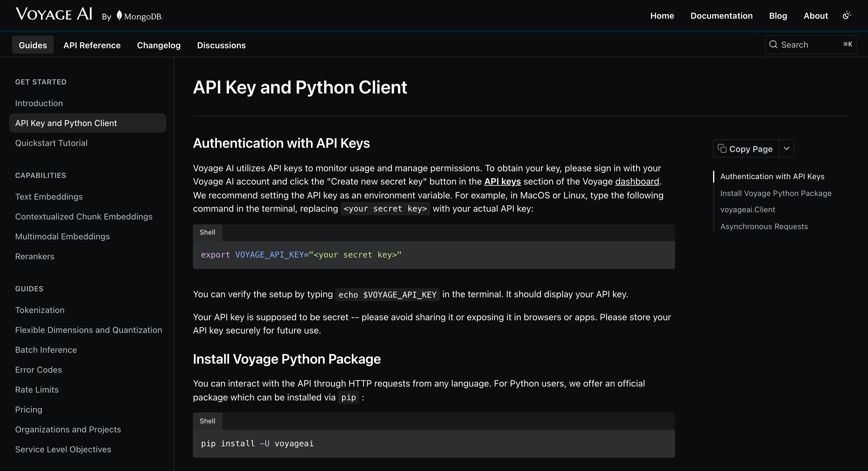Click the Authentication with API Keys heading
Image resolution: width=868 pixels, height=471 pixels.
pyautogui.click(x=281, y=143)
